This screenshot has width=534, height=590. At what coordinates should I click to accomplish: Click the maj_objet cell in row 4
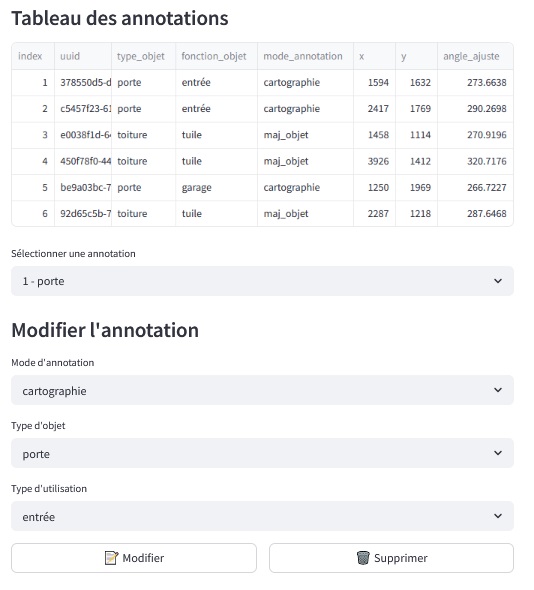[x=305, y=161]
